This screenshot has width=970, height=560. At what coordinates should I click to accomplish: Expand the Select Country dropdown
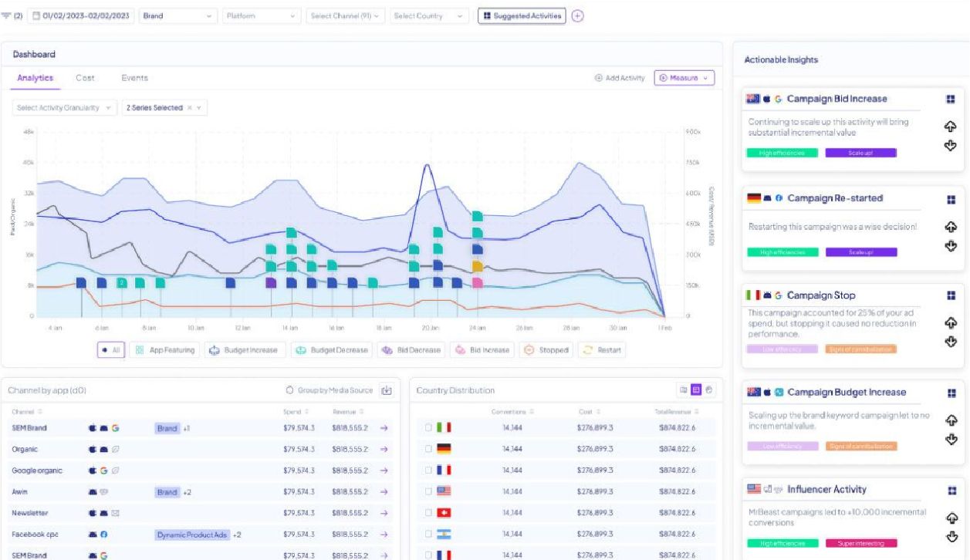pos(429,16)
